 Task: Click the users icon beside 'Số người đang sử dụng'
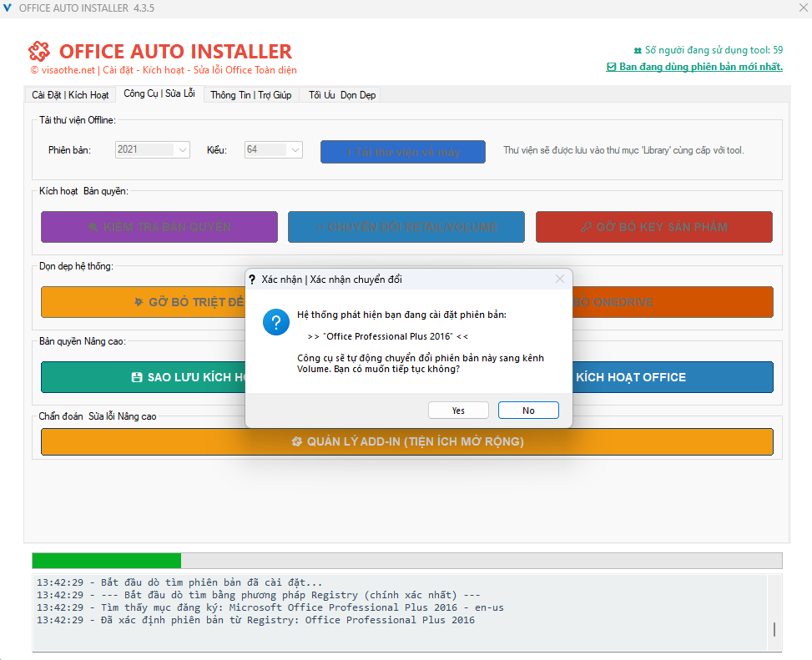(638, 50)
